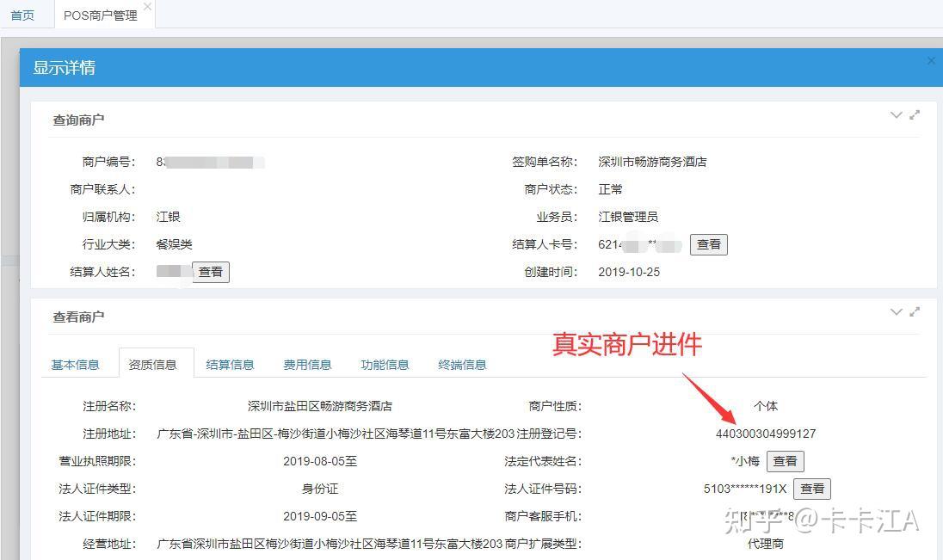
Task: Click 商户扩展类型 value 代理商
Action: pos(766,544)
